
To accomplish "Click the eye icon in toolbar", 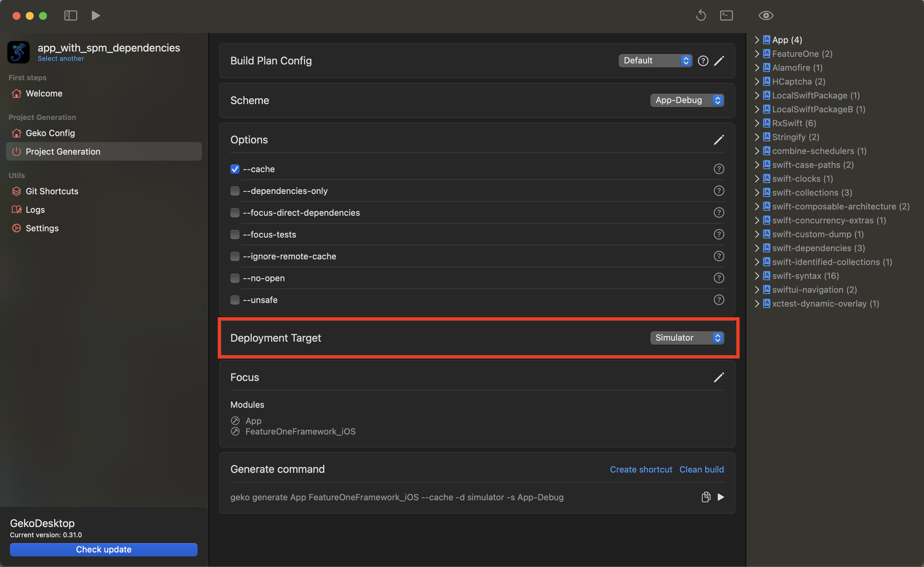I will tap(766, 16).
